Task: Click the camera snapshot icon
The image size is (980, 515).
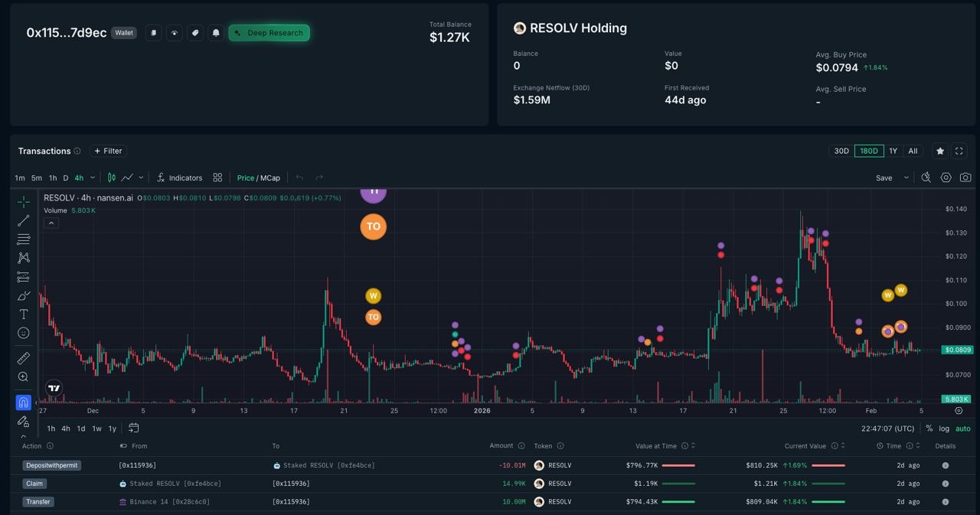Action: pos(965,178)
